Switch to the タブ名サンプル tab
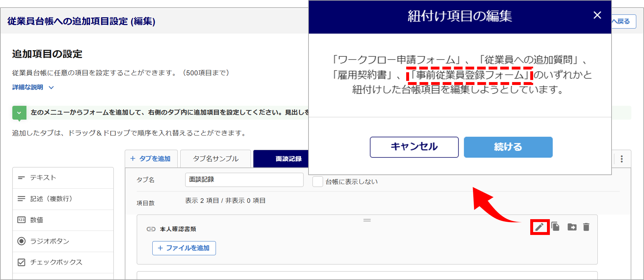The width and height of the screenshot is (644, 280). [x=216, y=159]
